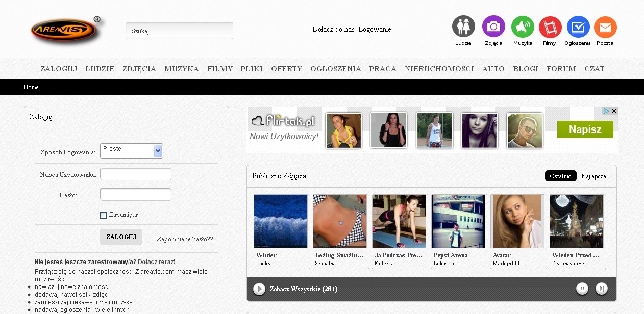Switch to the Najlepsze photos tab
The image size is (644, 314).
[x=593, y=176]
